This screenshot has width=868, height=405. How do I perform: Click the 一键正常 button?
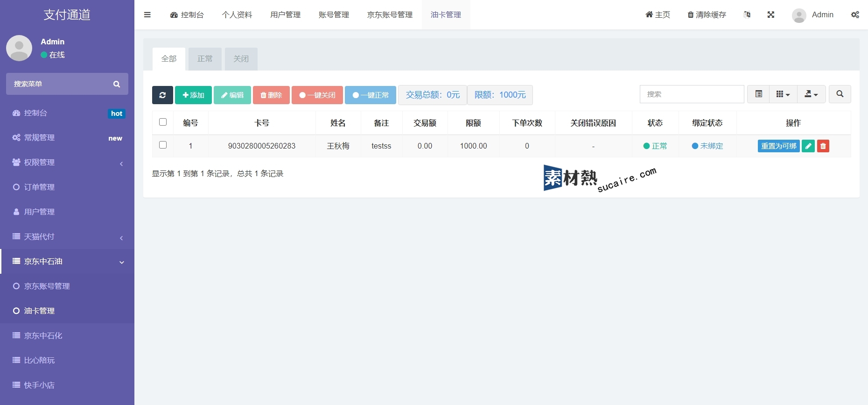click(x=371, y=95)
